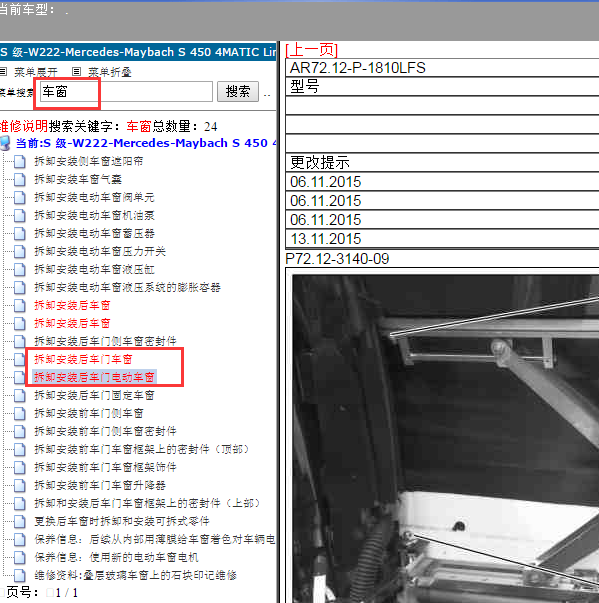
Task: Click the document icon next to 拆卸安装电动车窗液压缸
Action: click(x=20, y=270)
